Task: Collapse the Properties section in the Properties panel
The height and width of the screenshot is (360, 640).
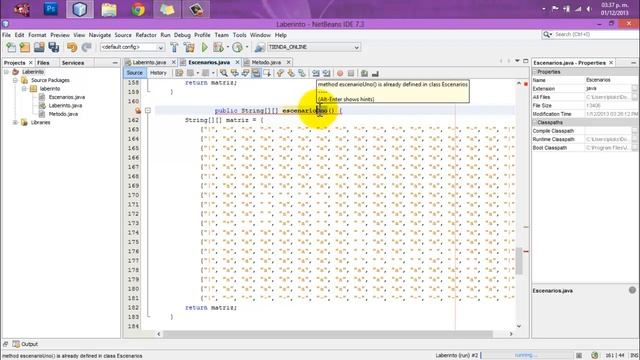Action: [535, 72]
